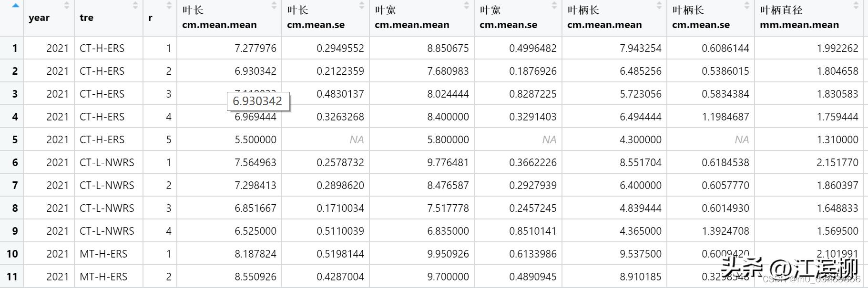The height and width of the screenshot is (288, 868).
Task: Click sort arrows of 叶柄直径 mm.mean.mean column
Action: pos(856,6)
